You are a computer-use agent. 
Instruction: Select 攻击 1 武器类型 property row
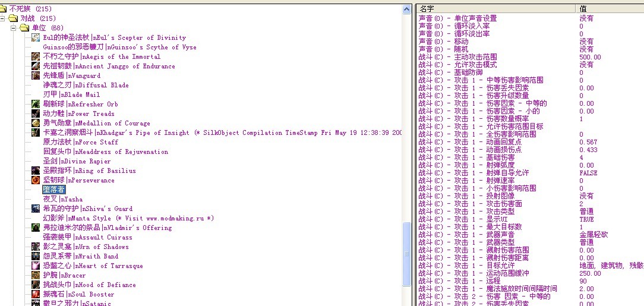pos(466,242)
